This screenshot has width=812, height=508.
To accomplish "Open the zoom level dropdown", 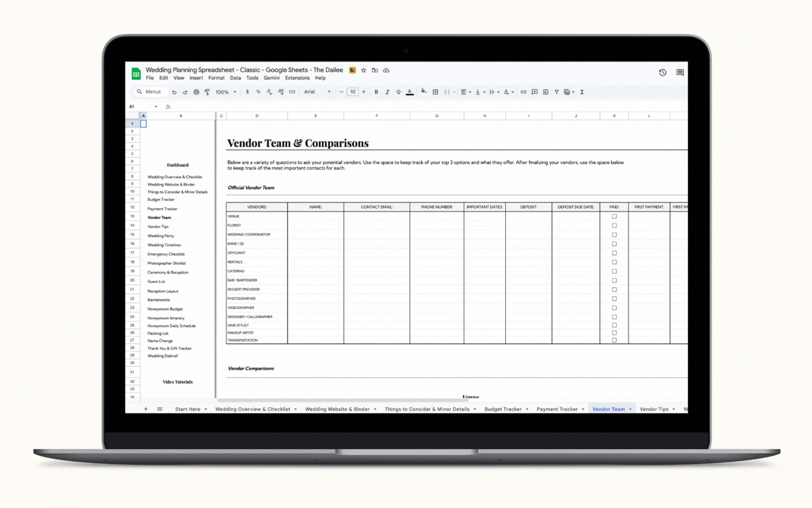I will (226, 92).
